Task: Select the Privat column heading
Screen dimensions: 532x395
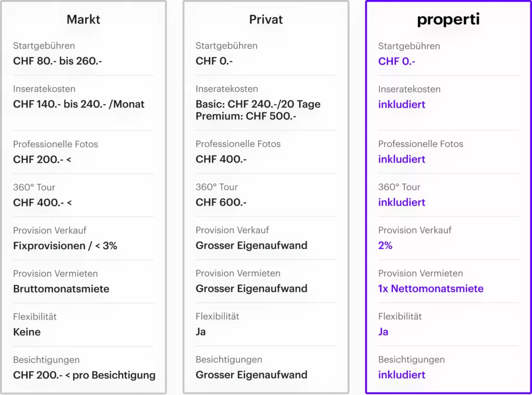Action: coord(265,19)
